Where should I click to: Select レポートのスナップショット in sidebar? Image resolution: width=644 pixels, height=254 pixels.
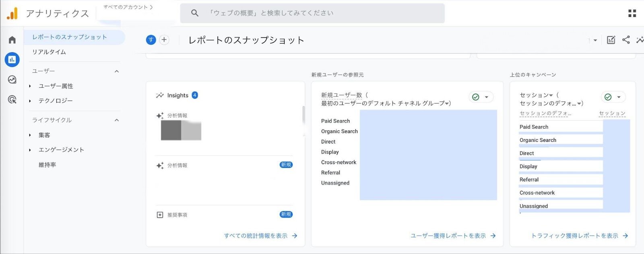(x=70, y=37)
